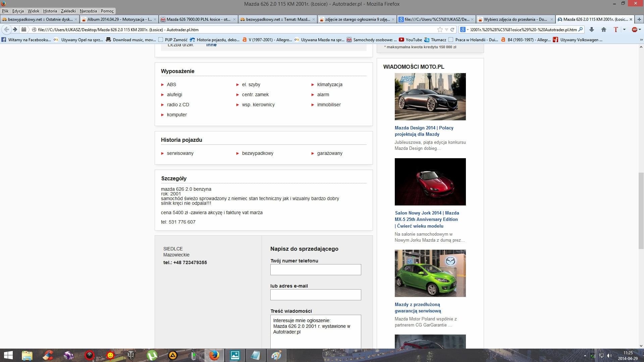Show more bookmarks with chevron
This screenshot has height=362, width=644.
tap(641, 40)
